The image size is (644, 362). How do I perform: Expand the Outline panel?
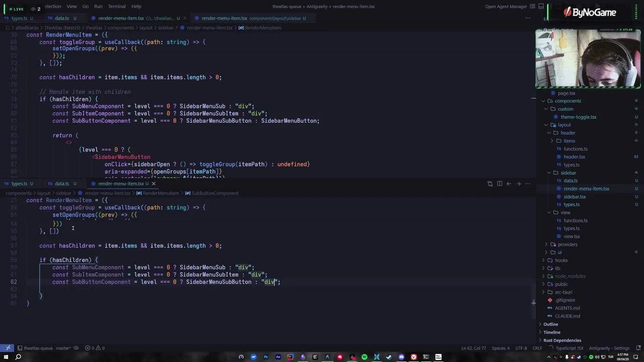click(x=550, y=324)
